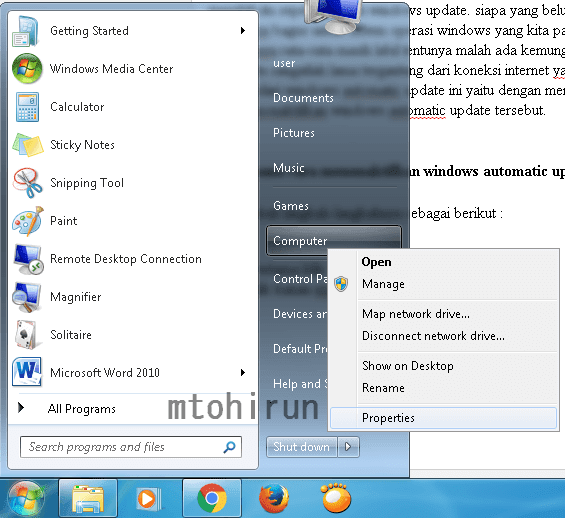Expand Microsoft Word 2010 jump list arrow

click(x=243, y=372)
